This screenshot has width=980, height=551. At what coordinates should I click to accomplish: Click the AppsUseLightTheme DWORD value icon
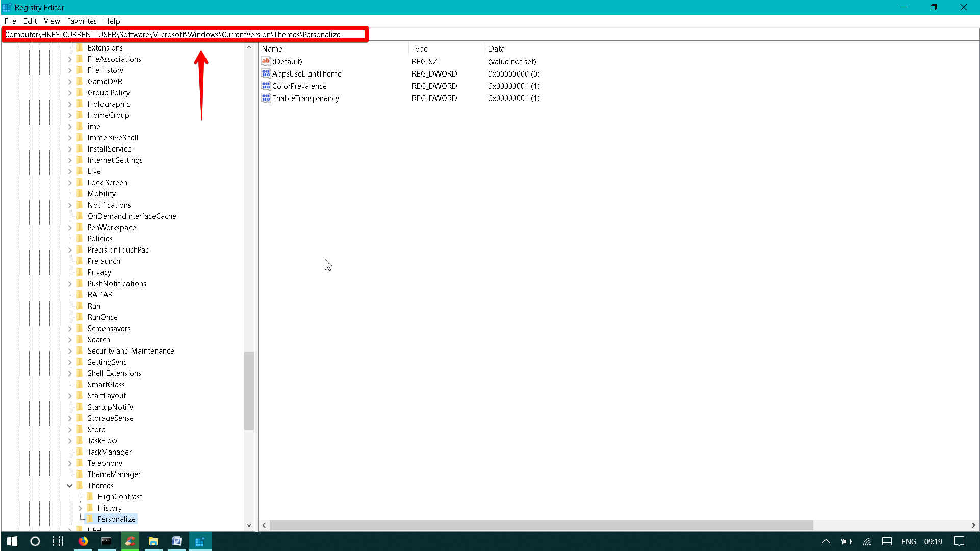point(266,73)
